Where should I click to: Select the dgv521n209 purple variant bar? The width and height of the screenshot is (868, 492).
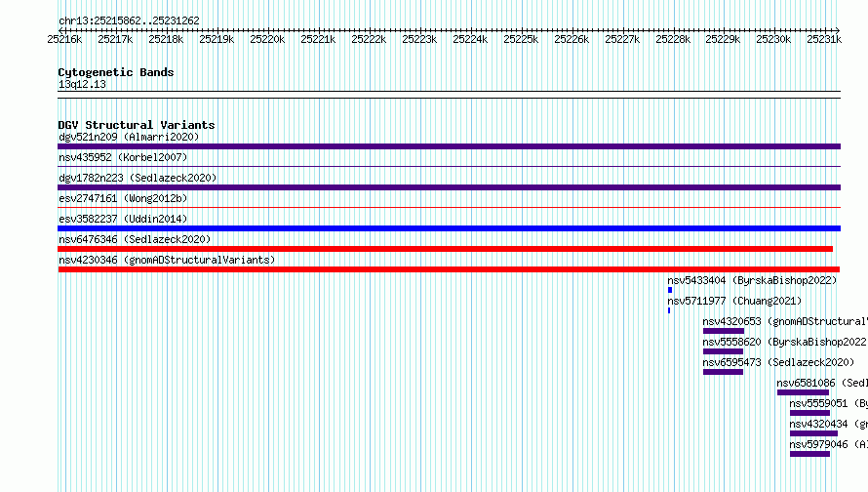tap(449, 146)
